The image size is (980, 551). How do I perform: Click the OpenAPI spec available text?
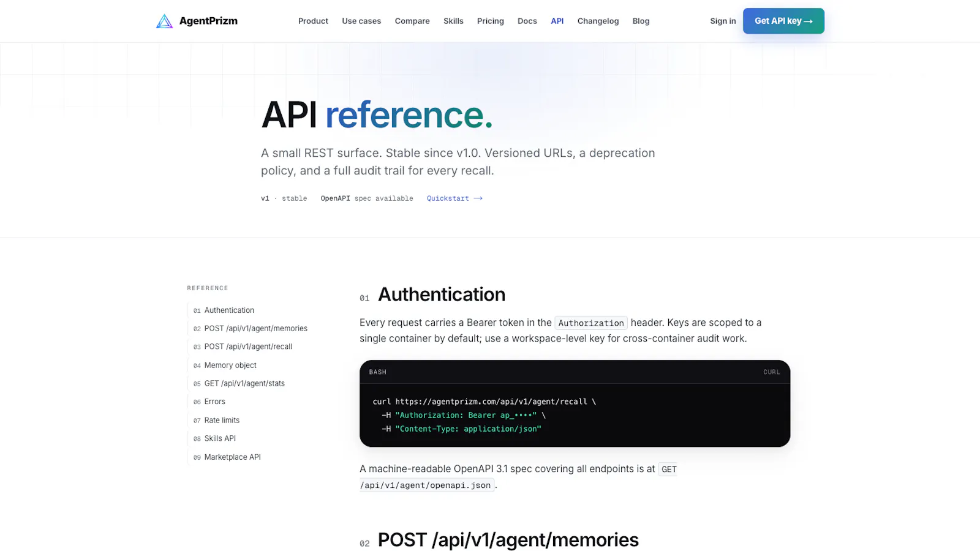tap(367, 198)
